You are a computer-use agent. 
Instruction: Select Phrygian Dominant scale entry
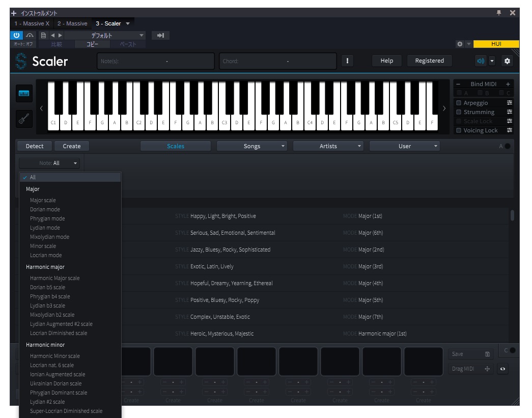pyautogui.click(x=59, y=393)
